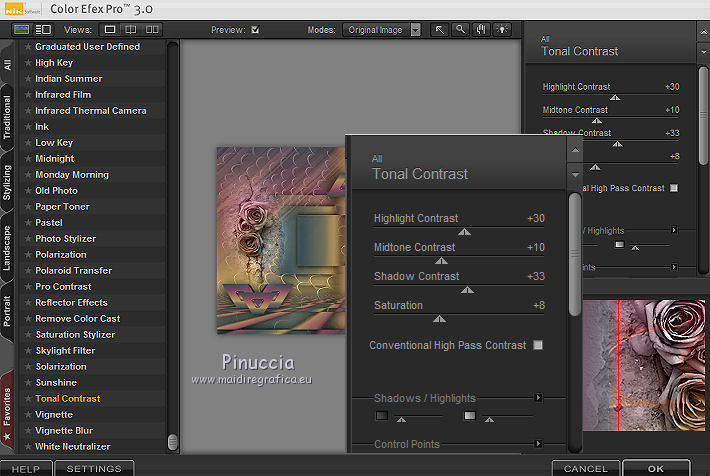
Task: Star the Tonal Contrast filter as favorite
Action: (28, 399)
